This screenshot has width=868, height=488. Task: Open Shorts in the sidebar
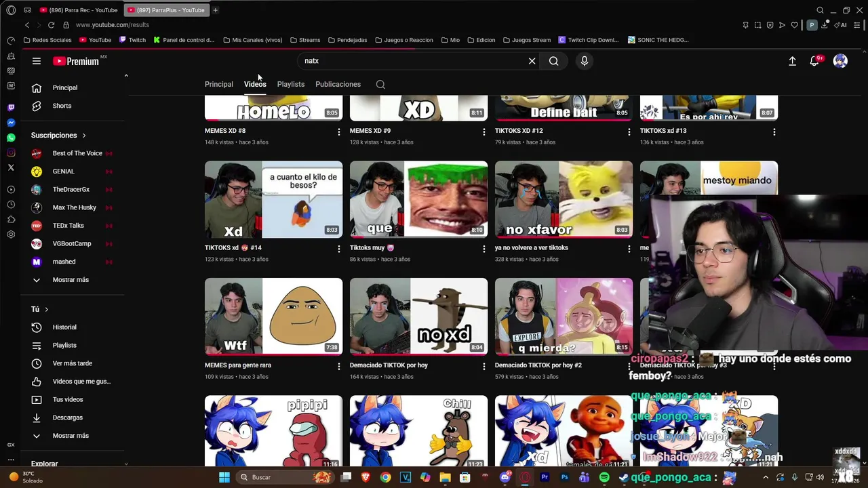point(62,106)
